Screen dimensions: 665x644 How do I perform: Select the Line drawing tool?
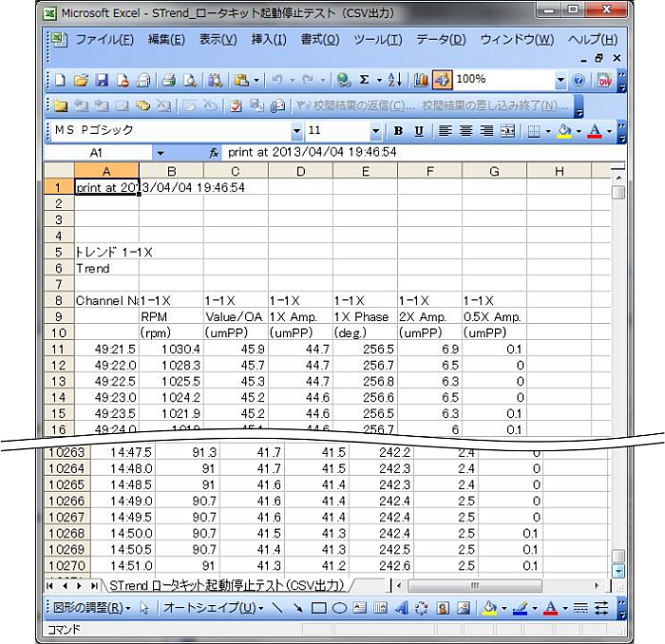[277, 609]
